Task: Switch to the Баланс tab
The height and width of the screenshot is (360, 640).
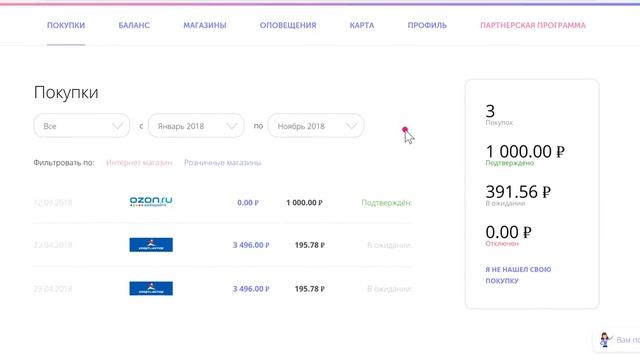Action: click(134, 25)
